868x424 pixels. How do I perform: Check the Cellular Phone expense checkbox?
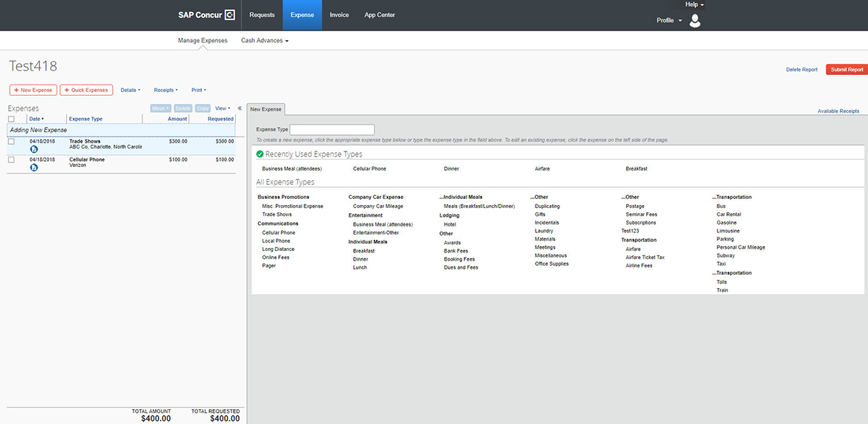[11, 159]
